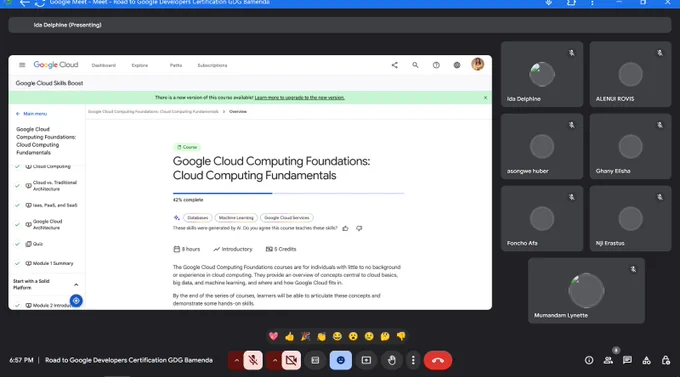Image resolution: width=680 pixels, height=377 pixels.
Task: Click the Databases skill tag
Action: click(198, 218)
